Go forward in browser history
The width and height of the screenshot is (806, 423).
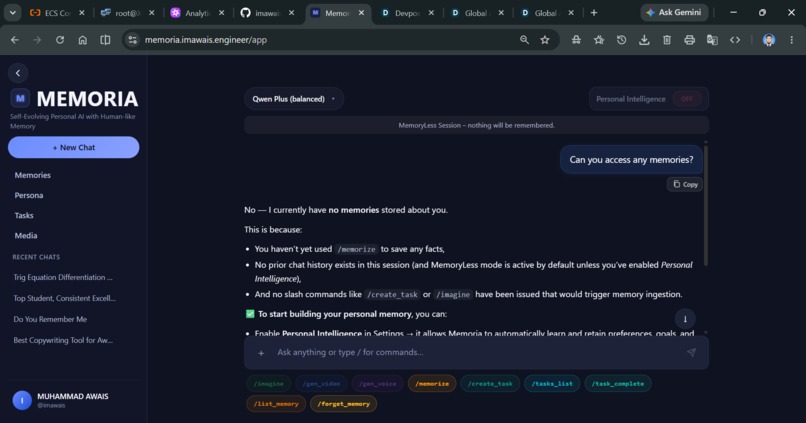(x=37, y=40)
